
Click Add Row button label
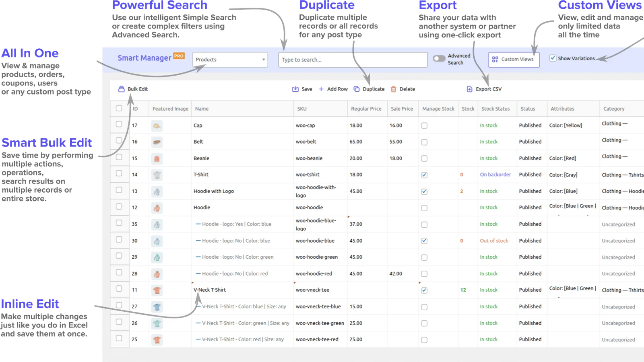coord(337,89)
